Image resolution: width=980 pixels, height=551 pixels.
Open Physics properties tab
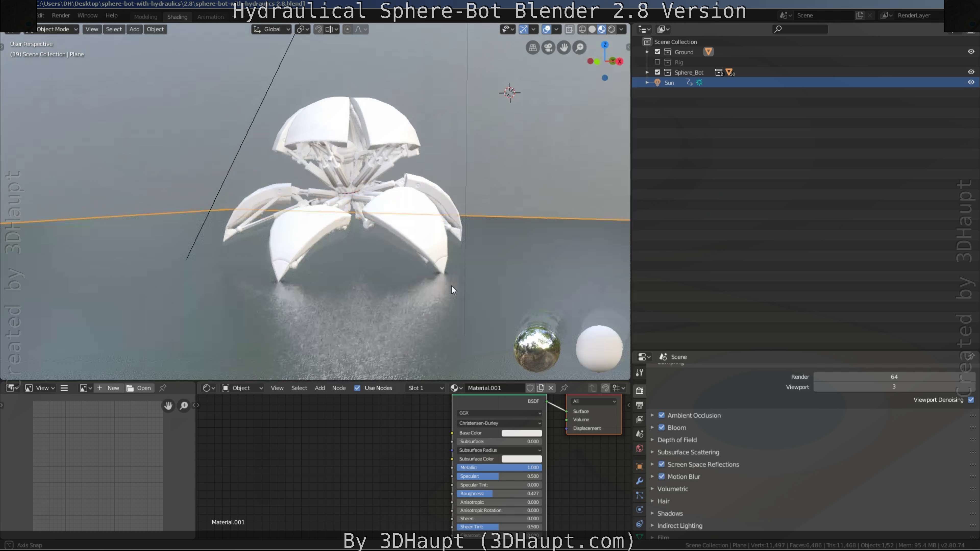640,510
